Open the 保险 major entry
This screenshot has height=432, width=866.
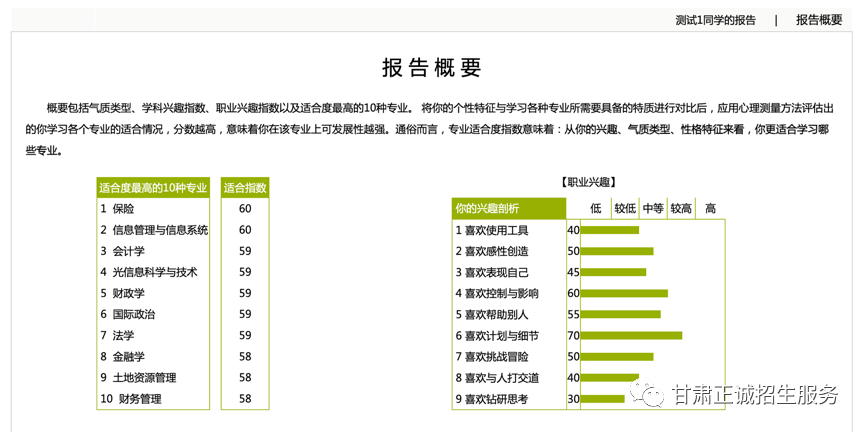click(x=123, y=209)
